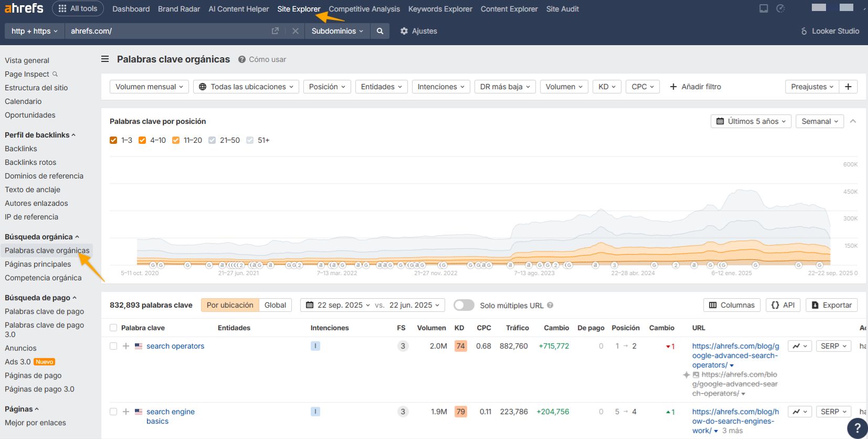Click the plus button beside Preajustes

point(848,87)
